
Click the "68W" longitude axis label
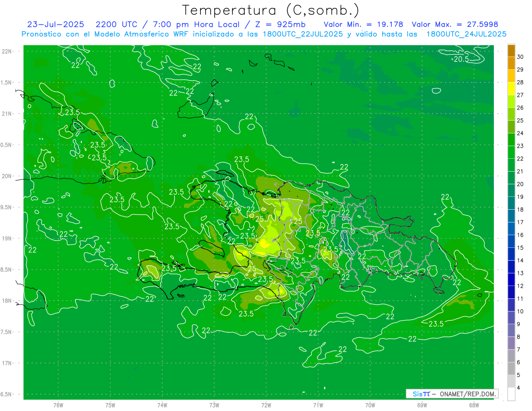point(474,405)
